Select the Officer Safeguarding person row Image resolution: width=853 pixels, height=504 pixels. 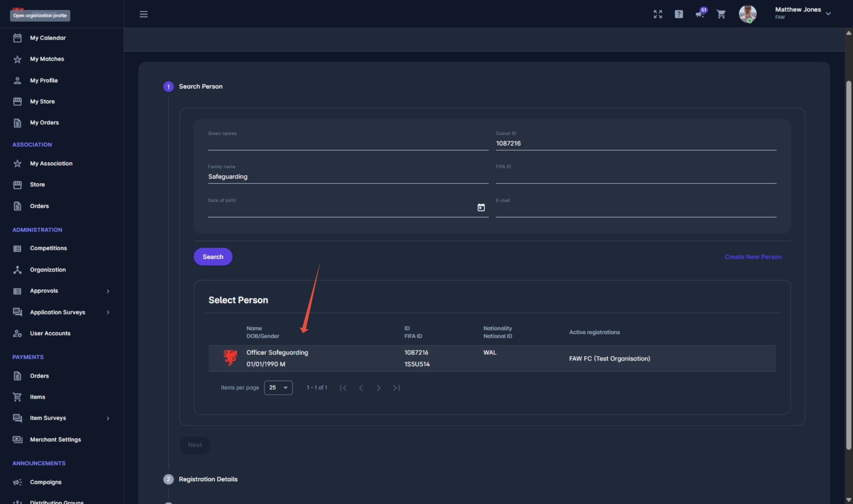(492, 358)
